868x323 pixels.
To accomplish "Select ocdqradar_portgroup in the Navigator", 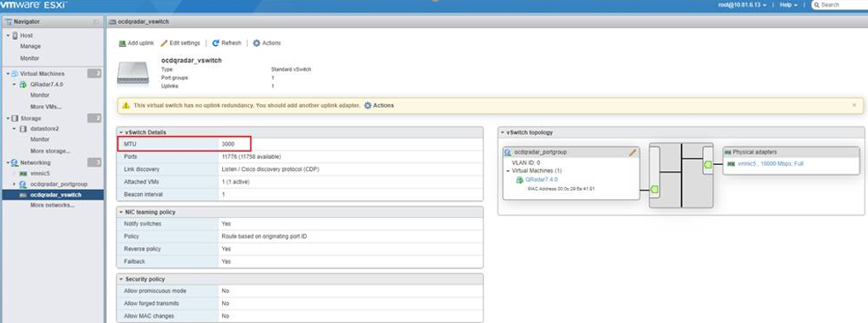I will (59, 184).
